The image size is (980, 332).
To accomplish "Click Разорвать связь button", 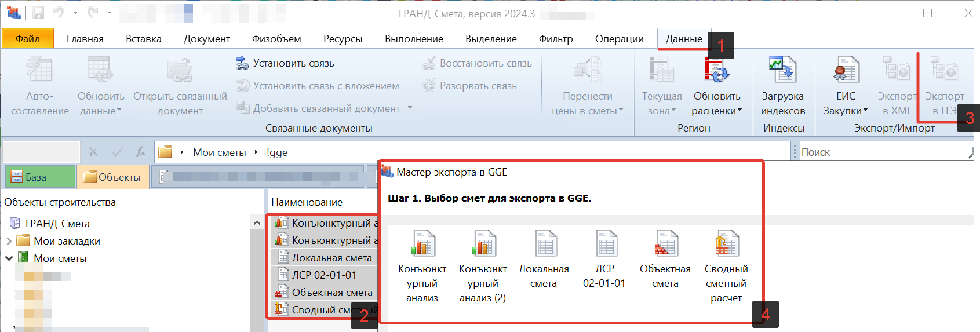I will click(469, 86).
